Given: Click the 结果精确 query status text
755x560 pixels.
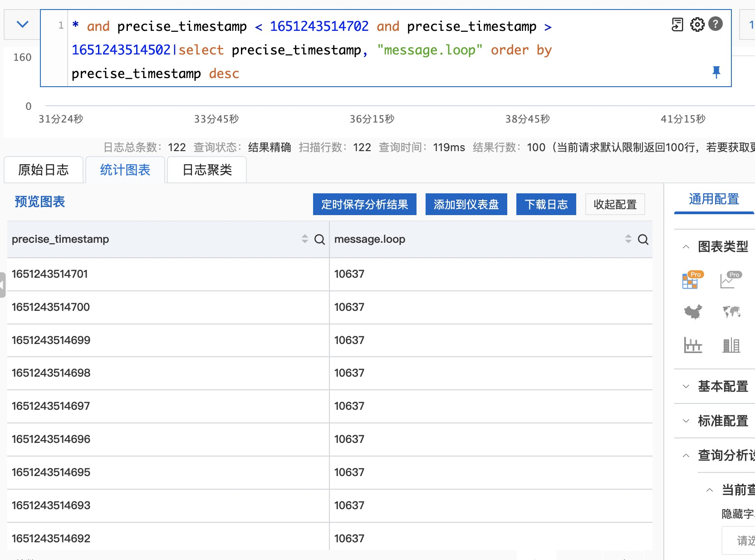Looking at the screenshot, I should pos(270,147).
